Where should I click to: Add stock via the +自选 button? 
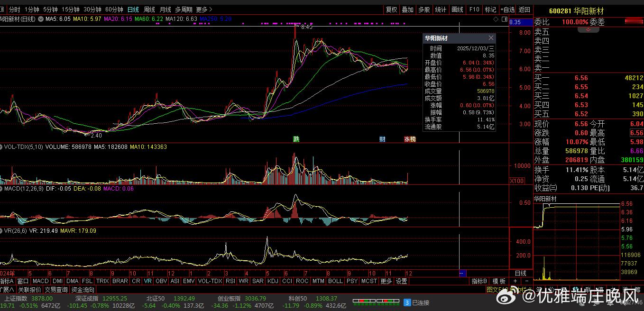point(507,9)
